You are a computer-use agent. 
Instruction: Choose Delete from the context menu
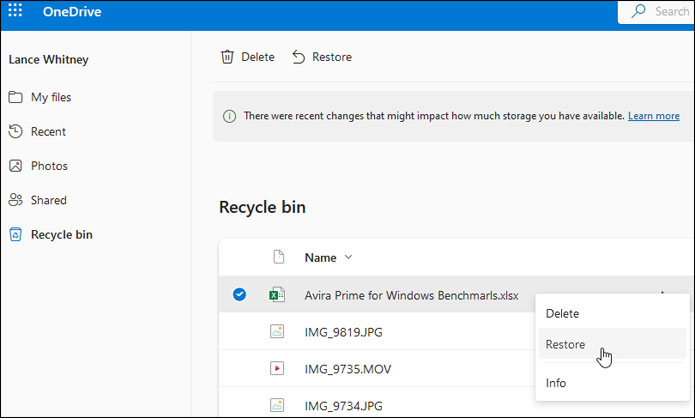point(562,313)
